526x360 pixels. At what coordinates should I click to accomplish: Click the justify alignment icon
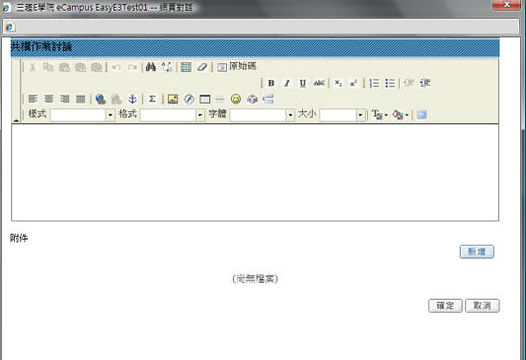click(x=81, y=99)
